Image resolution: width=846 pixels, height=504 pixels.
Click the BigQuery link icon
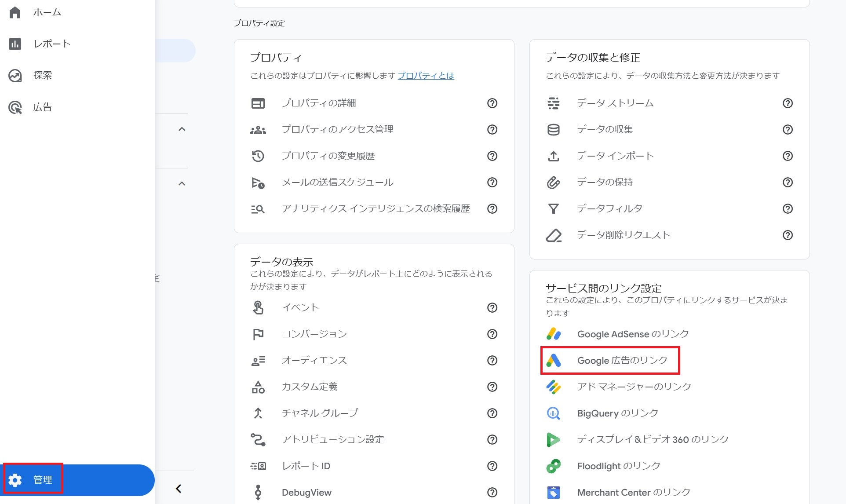tap(554, 413)
